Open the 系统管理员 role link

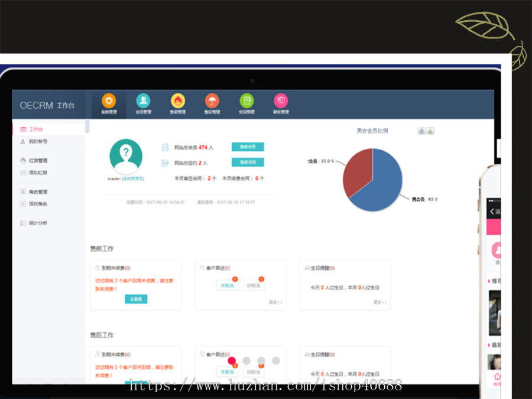[133, 179]
